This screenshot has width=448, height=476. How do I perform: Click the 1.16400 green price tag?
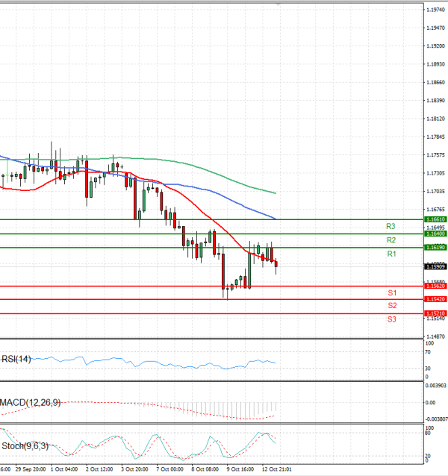click(435, 234)
